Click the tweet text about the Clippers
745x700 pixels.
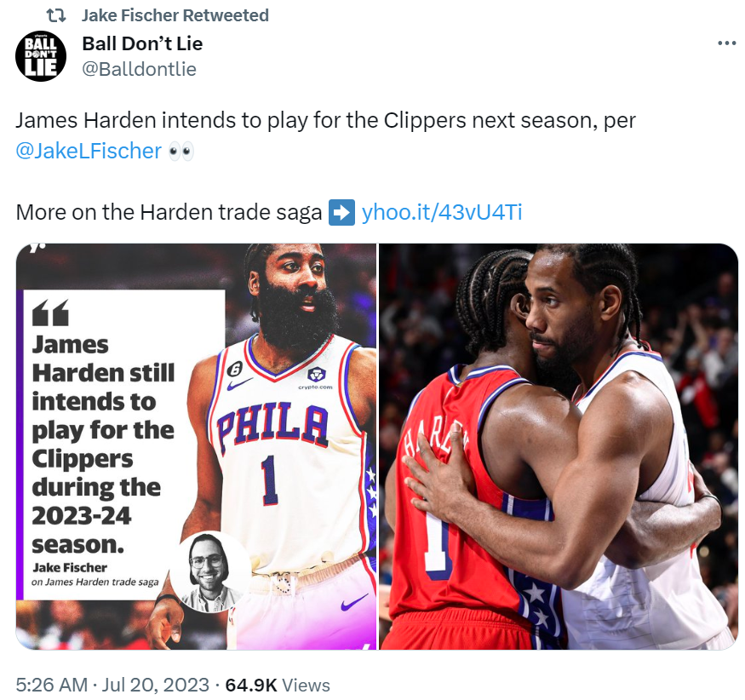[x=325, y=121]
